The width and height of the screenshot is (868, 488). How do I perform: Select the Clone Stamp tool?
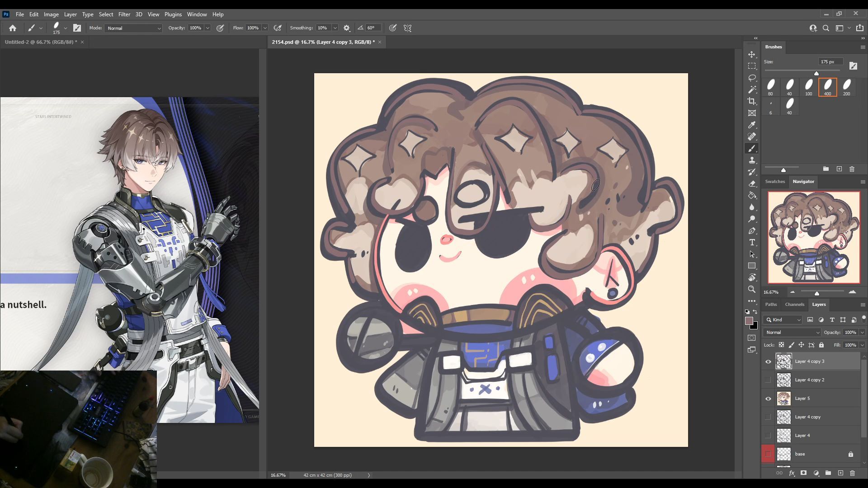point(752,160)
